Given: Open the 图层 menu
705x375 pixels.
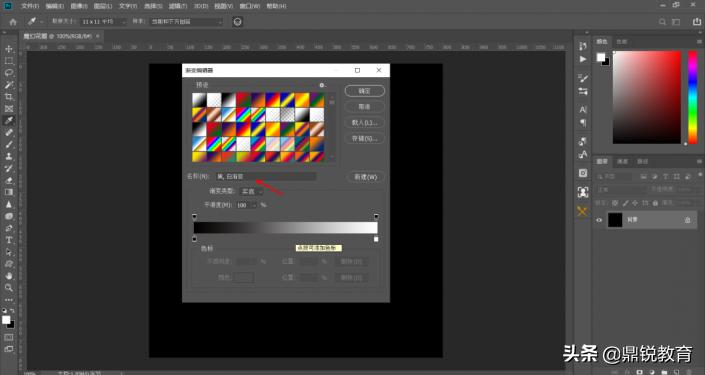Looking at the screenshot, I should point(103,6).
